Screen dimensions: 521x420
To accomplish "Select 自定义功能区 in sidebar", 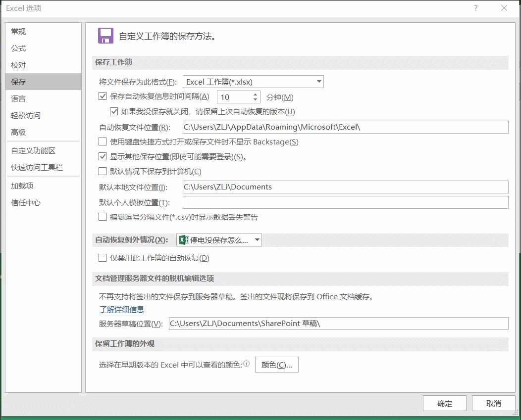I will (x=33, y=151).
